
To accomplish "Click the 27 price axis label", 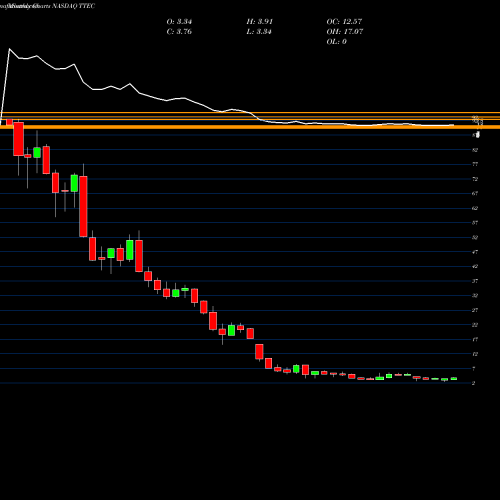I will [x=475, y=310].
